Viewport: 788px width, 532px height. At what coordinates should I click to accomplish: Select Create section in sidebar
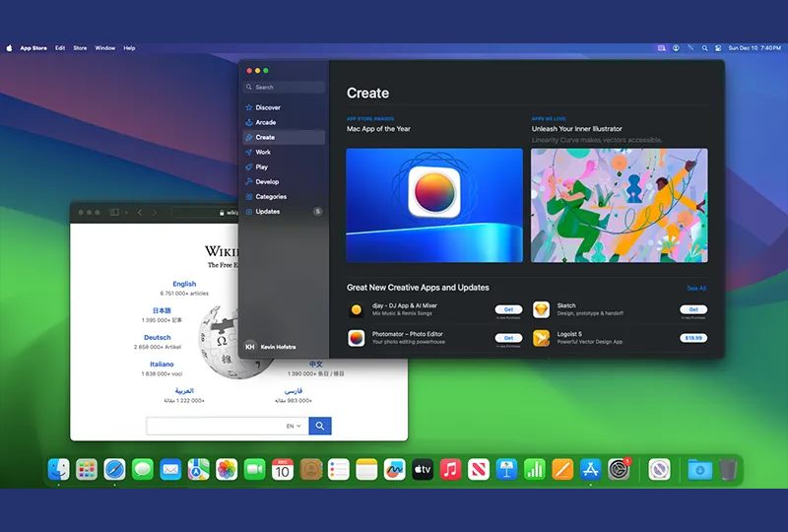284,137
